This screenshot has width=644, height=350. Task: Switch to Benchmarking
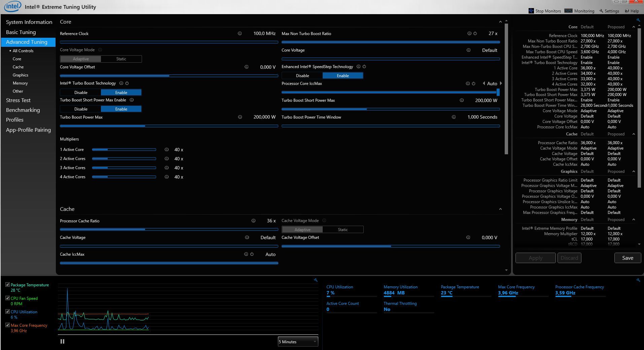click(23, 110)
